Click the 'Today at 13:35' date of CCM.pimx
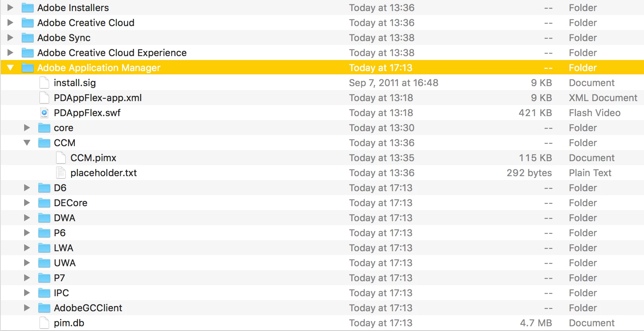Screen dimensions: 644x331 pos(381,158)
